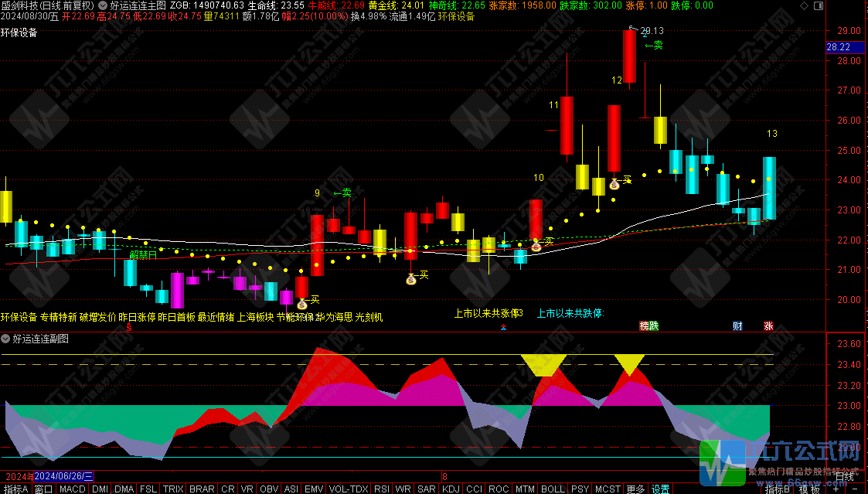Click the green 卖 sell arrow next to 9
This screenshot has width=868, height=494.
coord(342,192)
